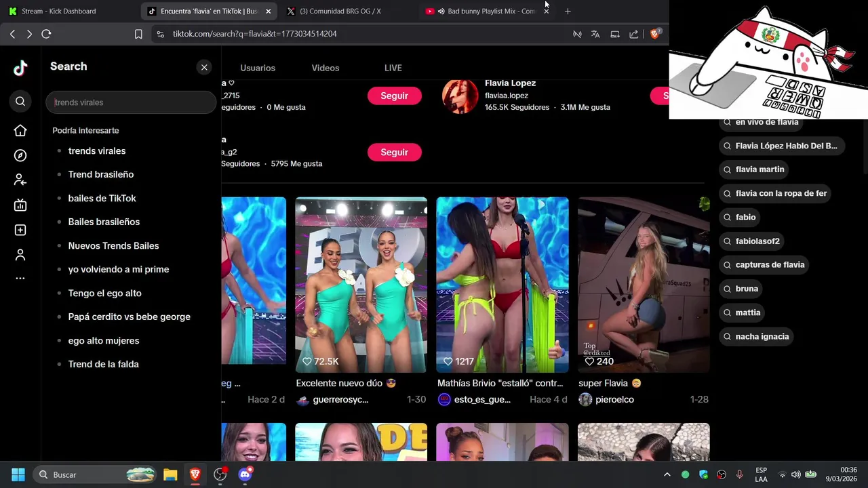Open the More three-dots sidebar icon
Viewport: 868px width, 488px height.
pos(20,279)
